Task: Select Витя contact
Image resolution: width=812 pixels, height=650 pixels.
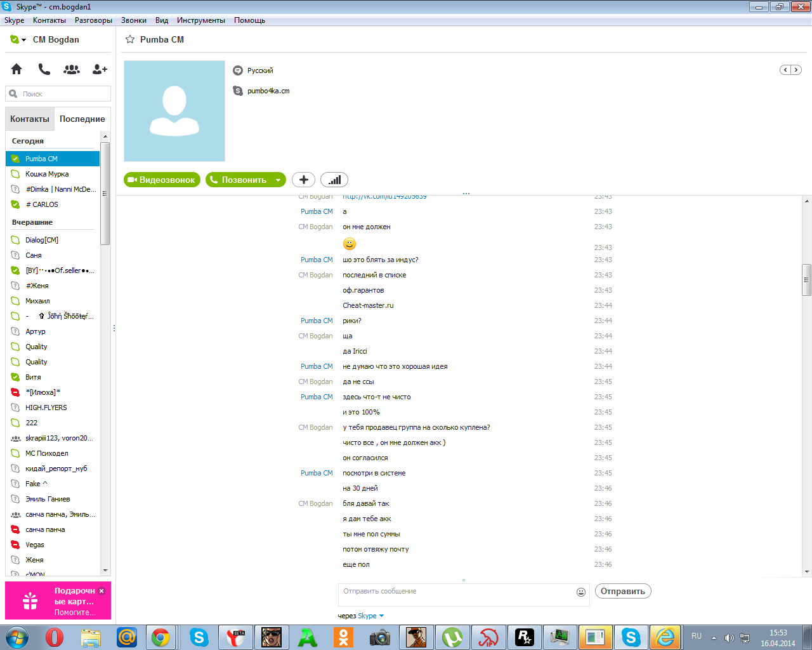Action: pos(53,377)
